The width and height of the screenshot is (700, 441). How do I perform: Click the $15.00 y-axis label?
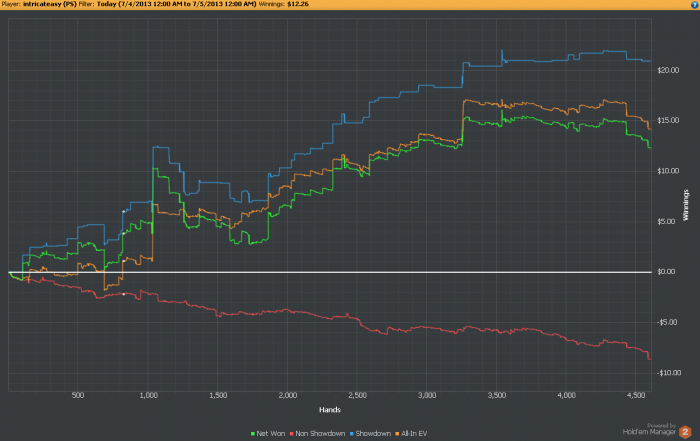click(x=668, y=121)
